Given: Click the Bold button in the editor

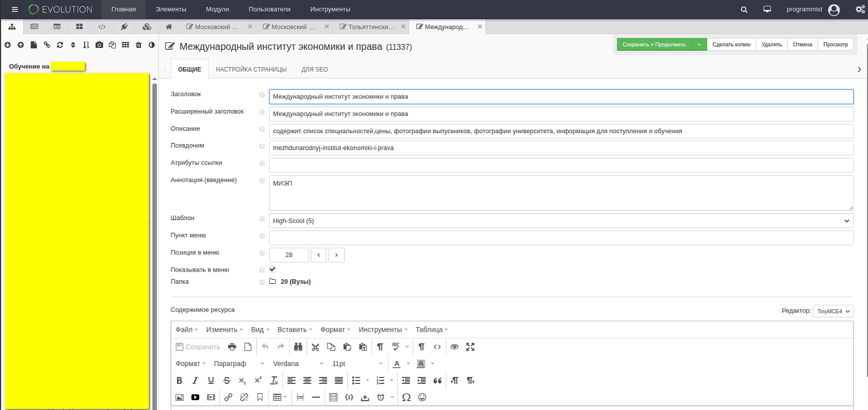Looking at the screenshot, I should click(x=179, y=380).
